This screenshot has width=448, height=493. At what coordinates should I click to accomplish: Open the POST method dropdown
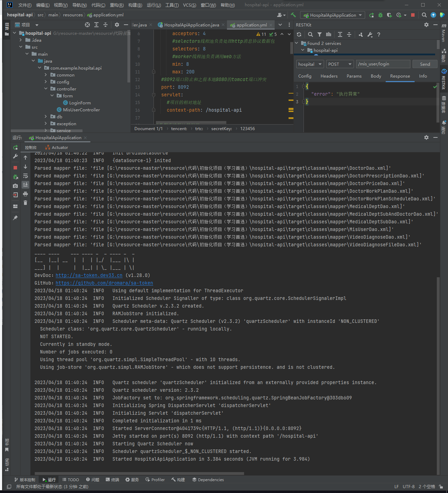click(340, 64)
